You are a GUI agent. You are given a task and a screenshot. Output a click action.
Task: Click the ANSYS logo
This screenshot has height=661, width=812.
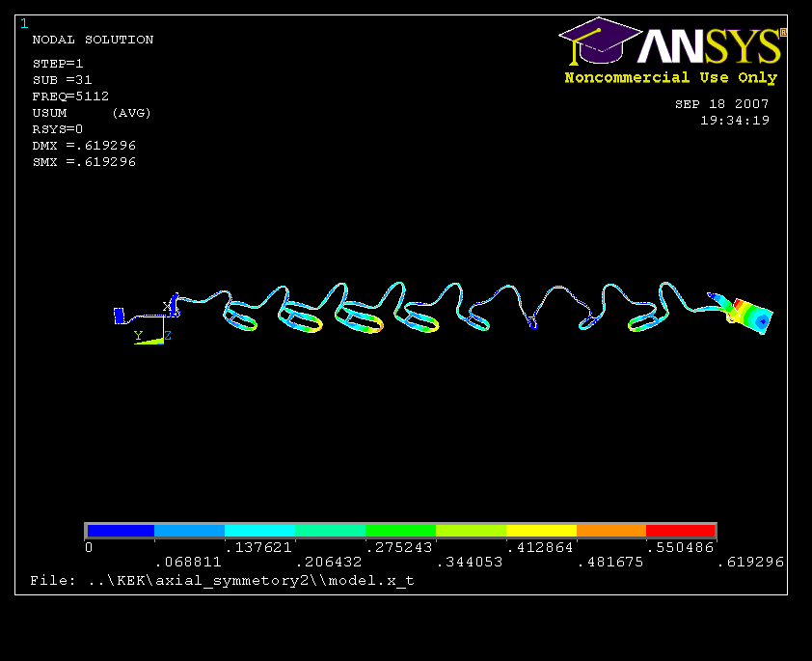click(672, 41)
